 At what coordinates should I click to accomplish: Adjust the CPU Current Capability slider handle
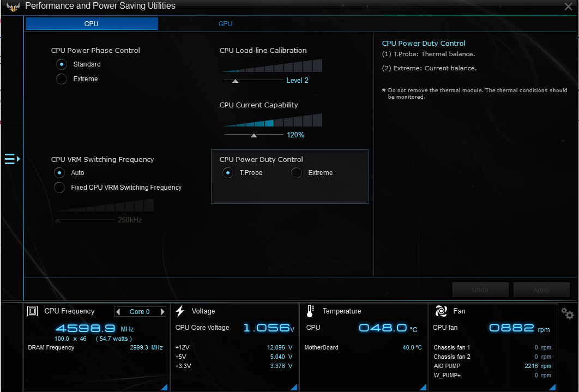(254, 135)
